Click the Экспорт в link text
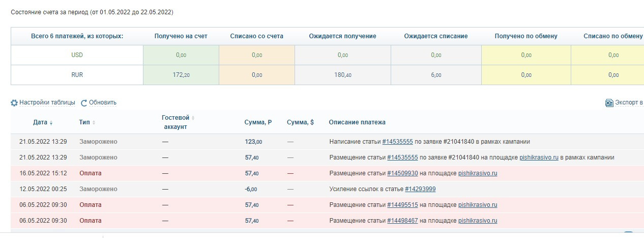This screenshot has height=238, width=644. [x=629, y=102]
